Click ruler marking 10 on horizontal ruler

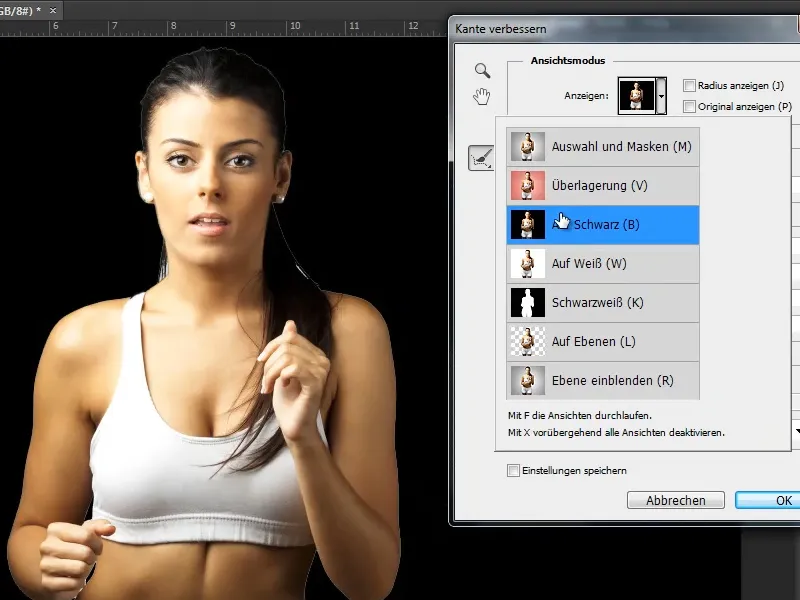tap(295, 26)
